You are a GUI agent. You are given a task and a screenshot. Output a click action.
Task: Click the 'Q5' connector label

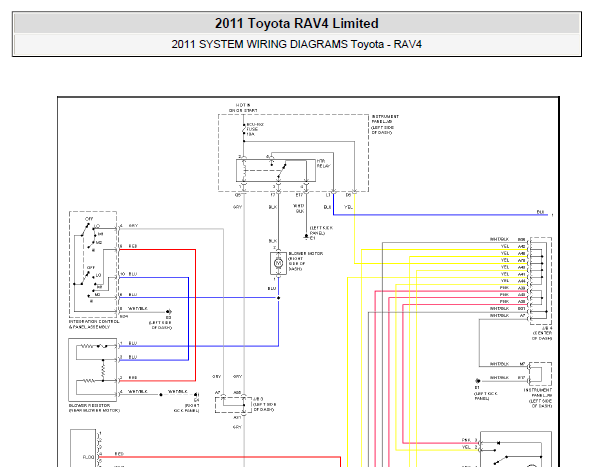point(238,195)
